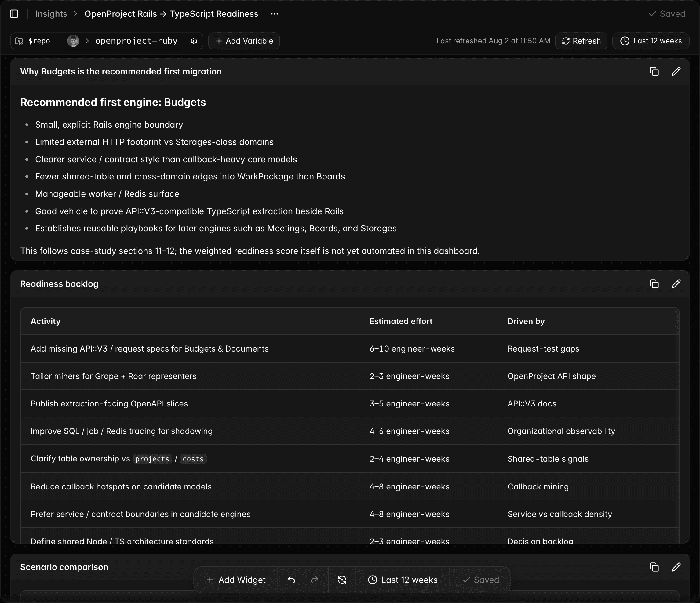Edit the Readiness backlog widget
700x603 pixels.
pyautogui.click(x=676, y=284)
